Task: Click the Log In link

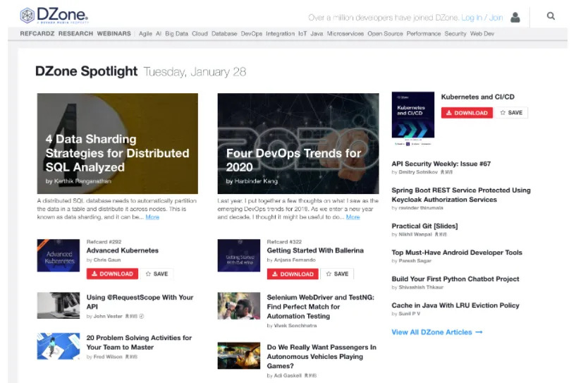Action: (472, 17)
